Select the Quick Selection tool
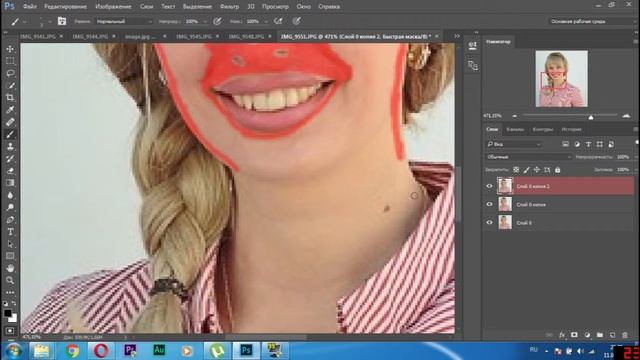 pyautogui.click(x=10, y=85)
